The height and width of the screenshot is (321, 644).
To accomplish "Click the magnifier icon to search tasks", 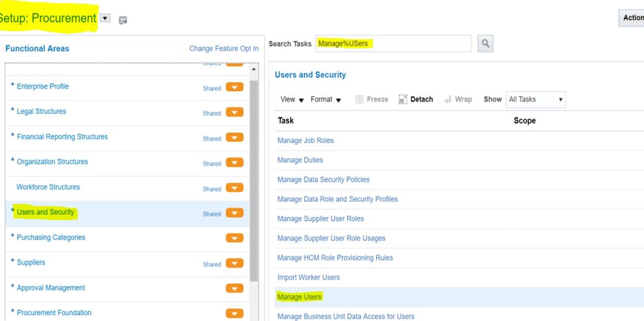I will point(485,44).
